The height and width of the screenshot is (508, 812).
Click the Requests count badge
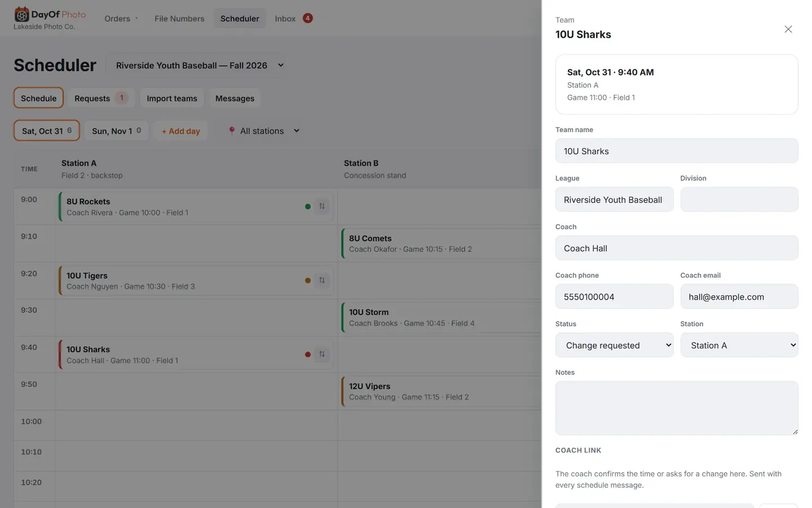pos(121,98)
